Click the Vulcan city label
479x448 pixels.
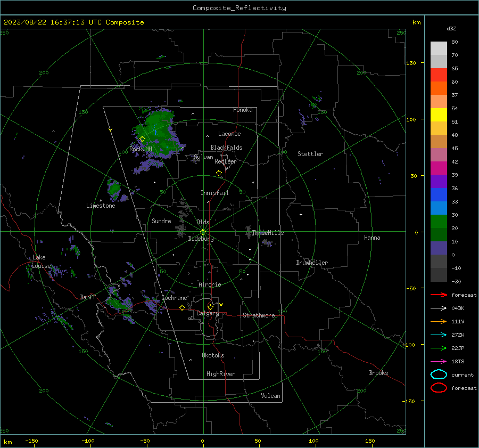[270, 396]
